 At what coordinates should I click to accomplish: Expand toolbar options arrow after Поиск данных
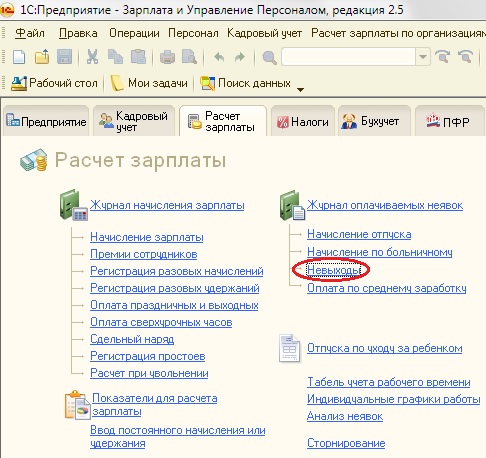pos(300,89)
